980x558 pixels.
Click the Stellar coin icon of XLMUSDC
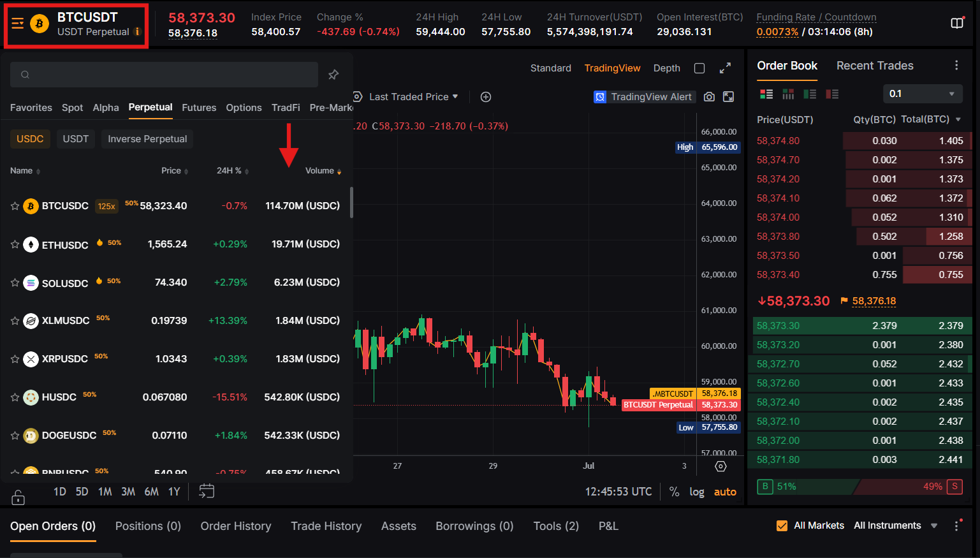point(31,321)
